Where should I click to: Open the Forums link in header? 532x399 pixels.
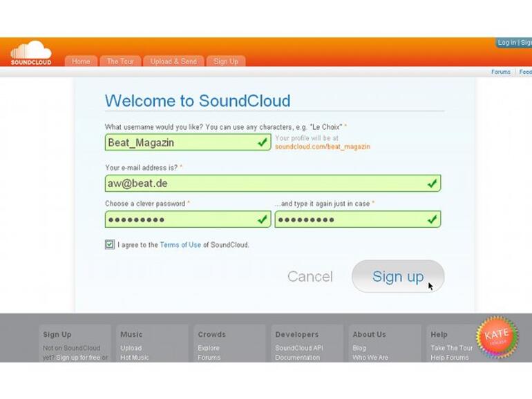pyautogui.click(x=501, y=72)
